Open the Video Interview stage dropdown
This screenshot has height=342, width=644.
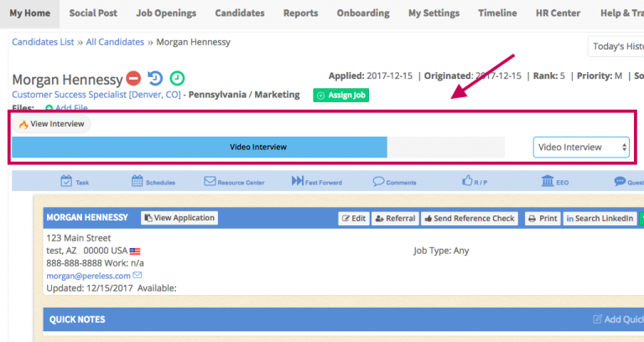[x=581, y=147]
